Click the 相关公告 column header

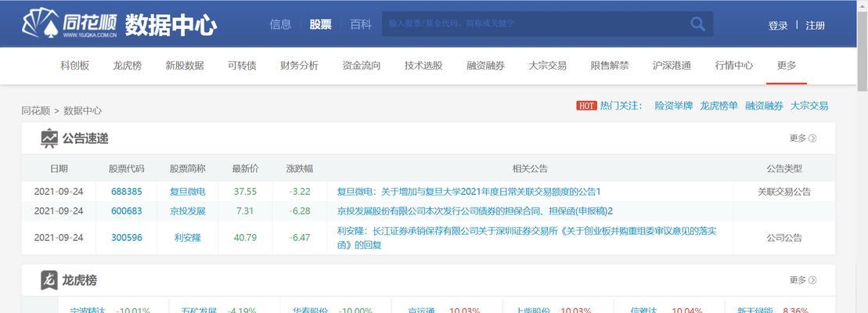click(530, 169)
